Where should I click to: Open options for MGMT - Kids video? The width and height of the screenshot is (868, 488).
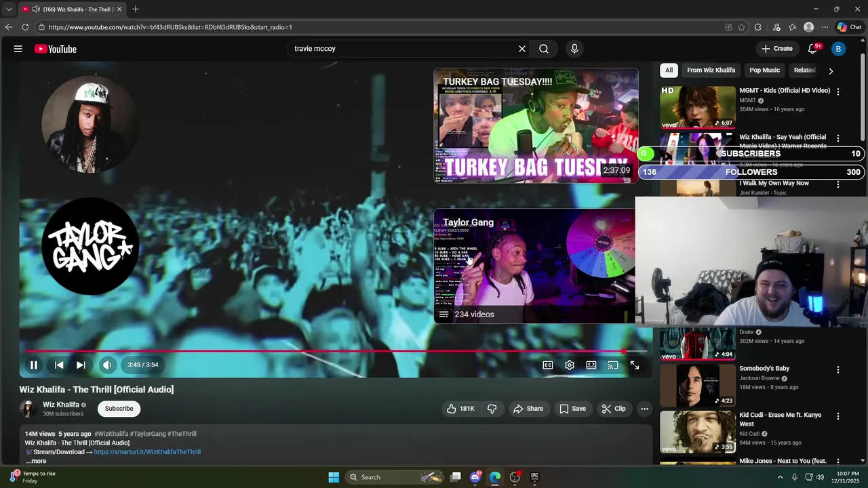[838, 91]
